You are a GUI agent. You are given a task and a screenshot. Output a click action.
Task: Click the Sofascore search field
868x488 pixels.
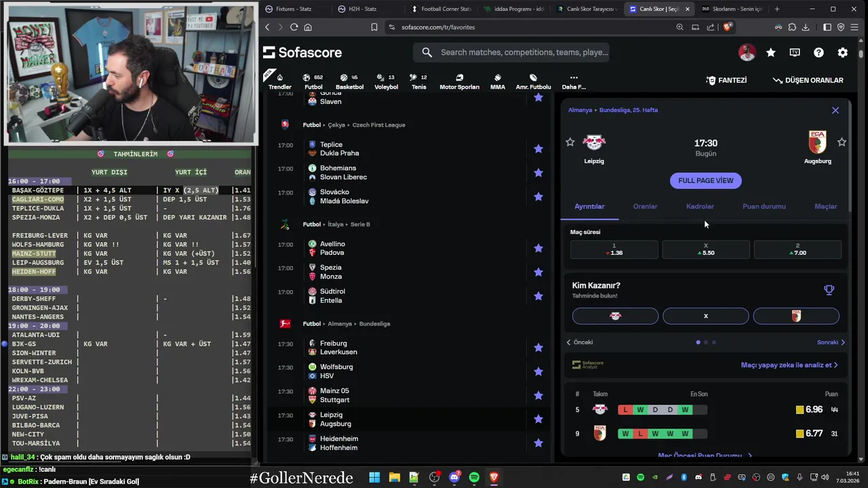coord(511,52)
